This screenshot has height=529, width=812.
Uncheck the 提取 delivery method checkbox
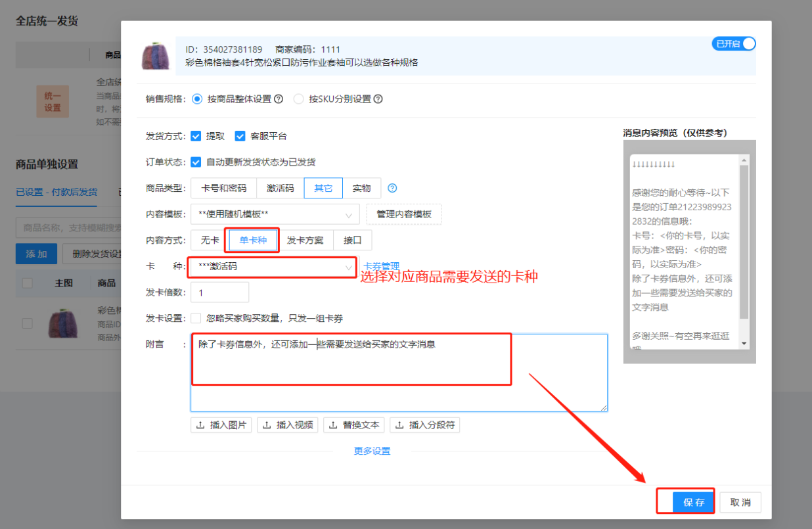[x=196, y=136]
